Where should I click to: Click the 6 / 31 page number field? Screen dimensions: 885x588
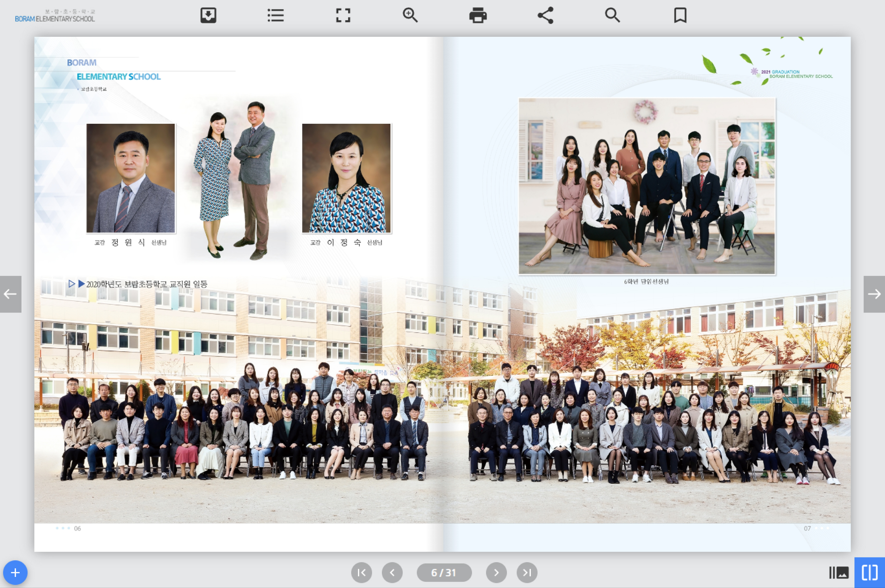point(444,573)
